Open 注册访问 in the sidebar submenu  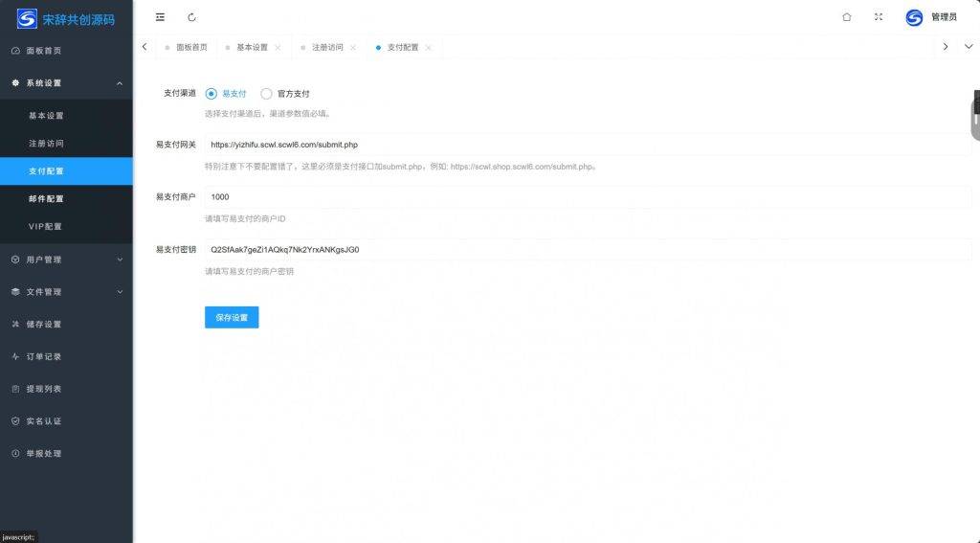(x=66, y=144)
